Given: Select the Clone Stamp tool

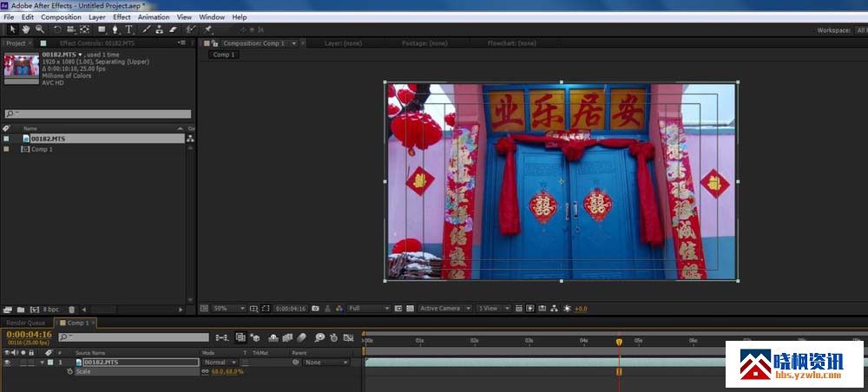Looking at the screenshot, I should [160, 29].
